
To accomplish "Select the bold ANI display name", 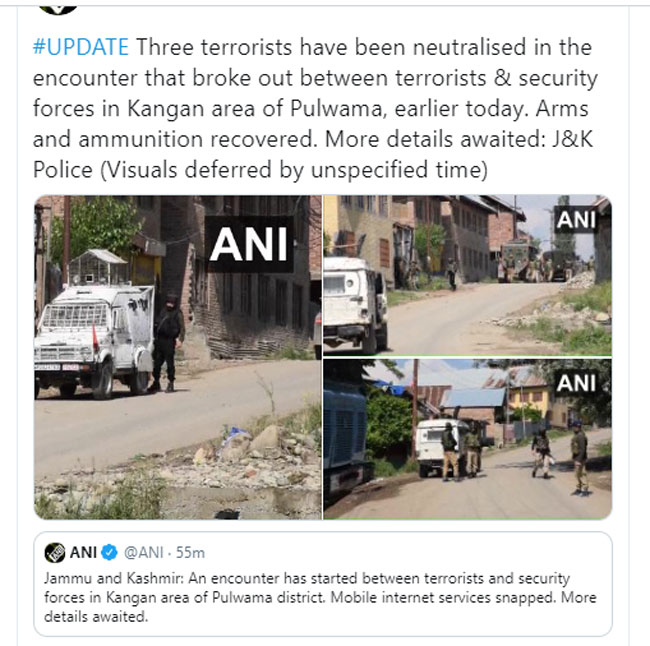I will pyautogui.click(x=83, y=553).
